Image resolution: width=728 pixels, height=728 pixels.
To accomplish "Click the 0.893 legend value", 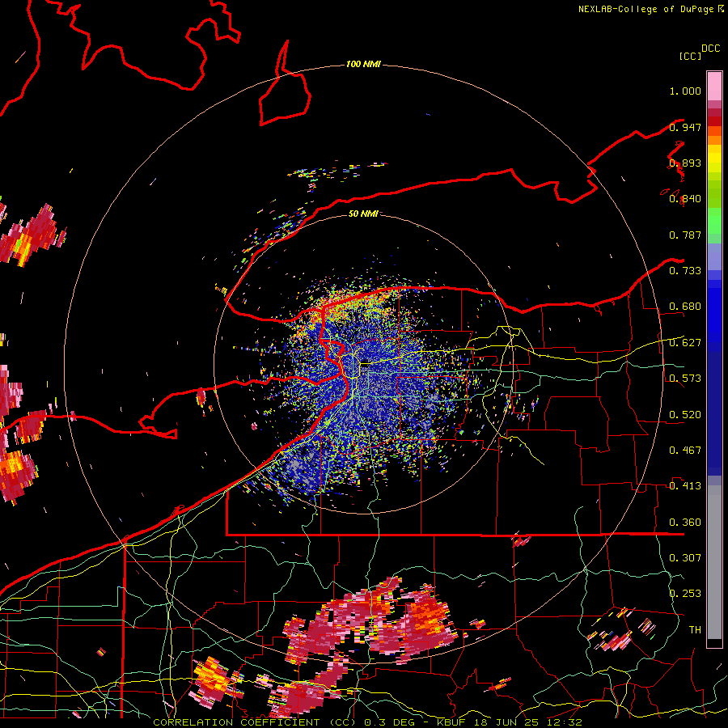I will [685, 163].
